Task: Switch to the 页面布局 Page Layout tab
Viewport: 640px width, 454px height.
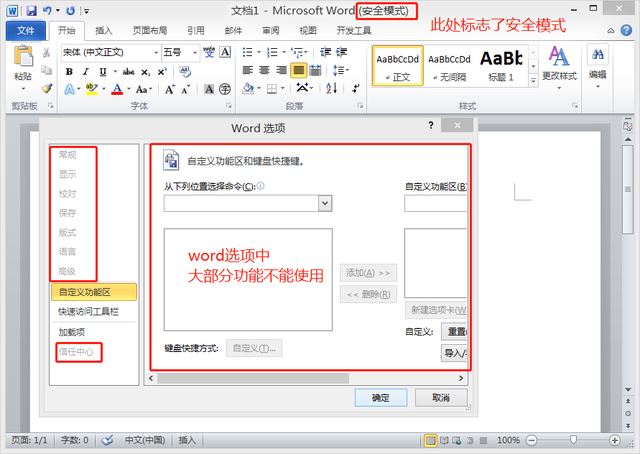Action: tap(150, 31)
